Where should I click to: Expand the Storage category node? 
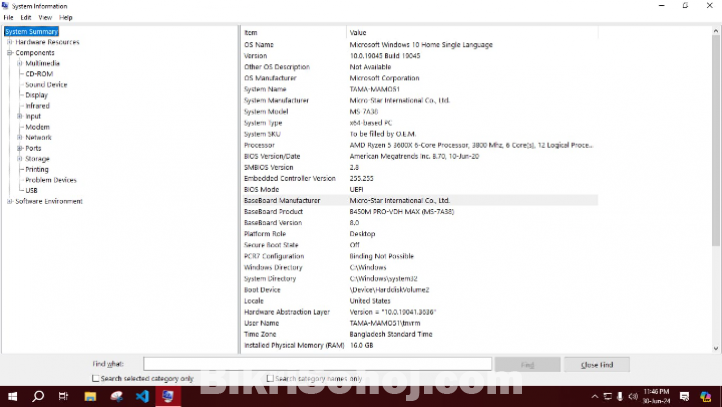click(x=19, y=159)
